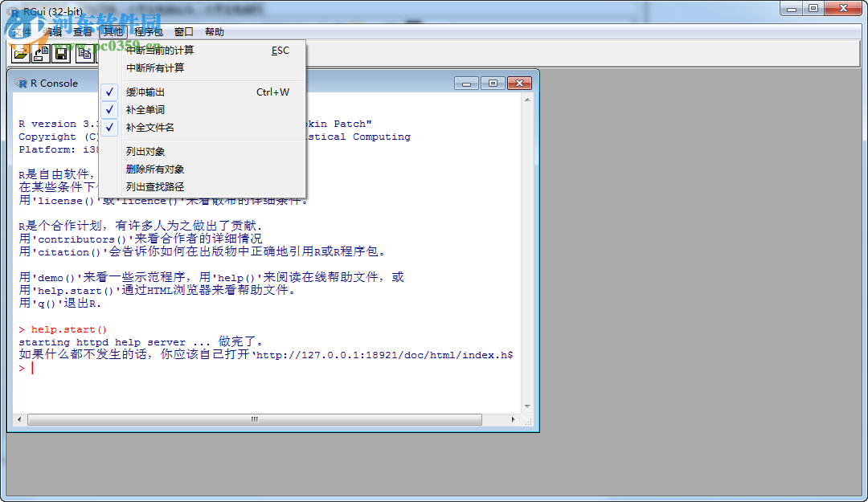The width and height of the screenshot is (868, 502).
Task: Click the 'citation()' console line
Action: pos(202,251)
